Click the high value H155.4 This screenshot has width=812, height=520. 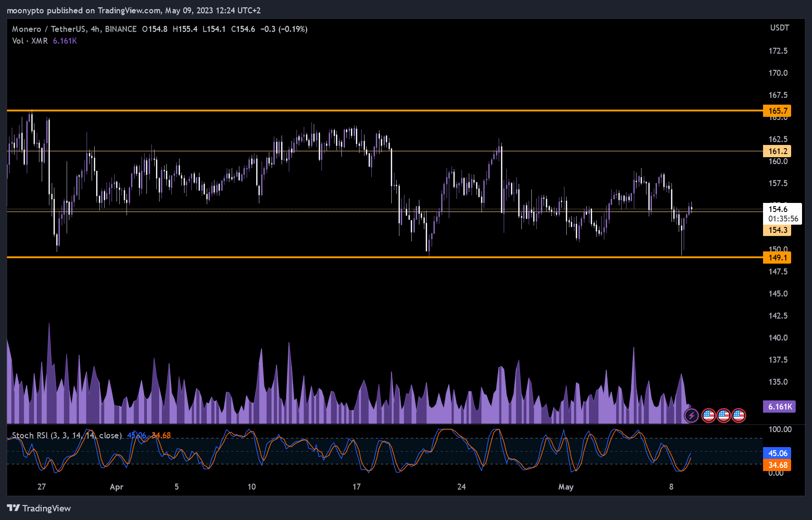tap(185, 29)
